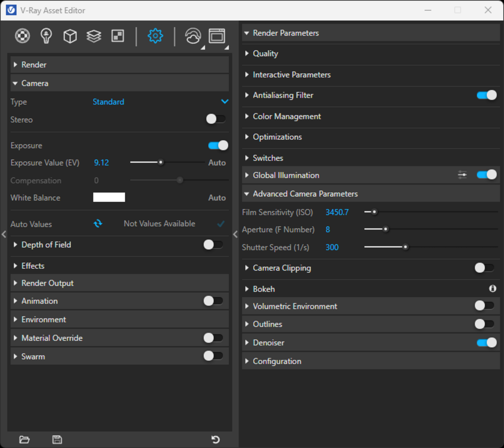Click the V-Ray logo in title bar
Screen dimensions: 504x448
[11, 10]
